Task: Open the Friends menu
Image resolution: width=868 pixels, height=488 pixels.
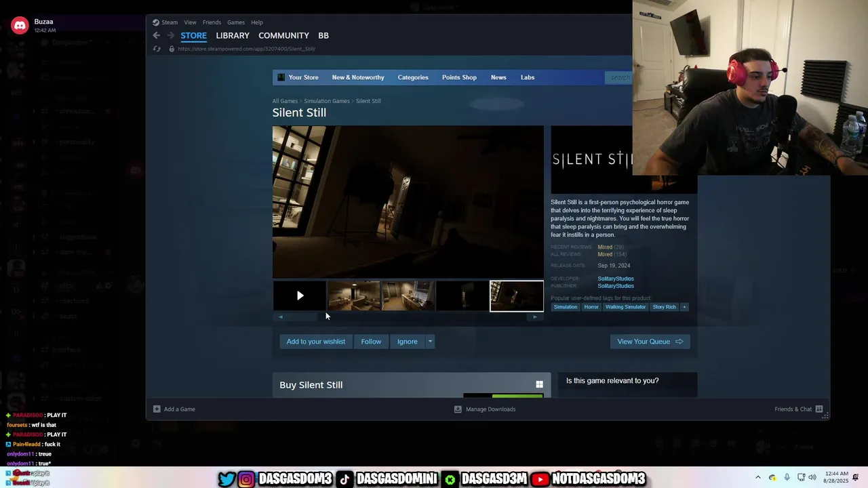Action: pyautogui.click(x=212, y=22)
